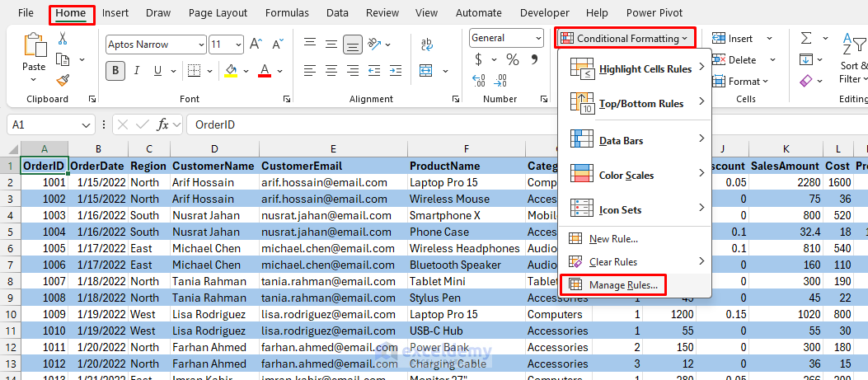The image size is (868, 380).
Task: Open the File tab
Action: 26,12
